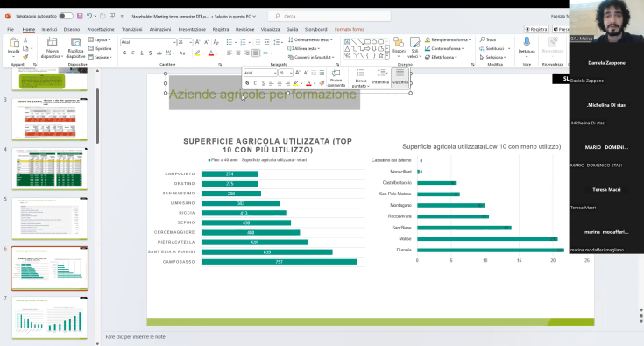Screen dimensions: 644x346
Task: Switch to the Animazioni tab
Action: [x=160, y=29]
